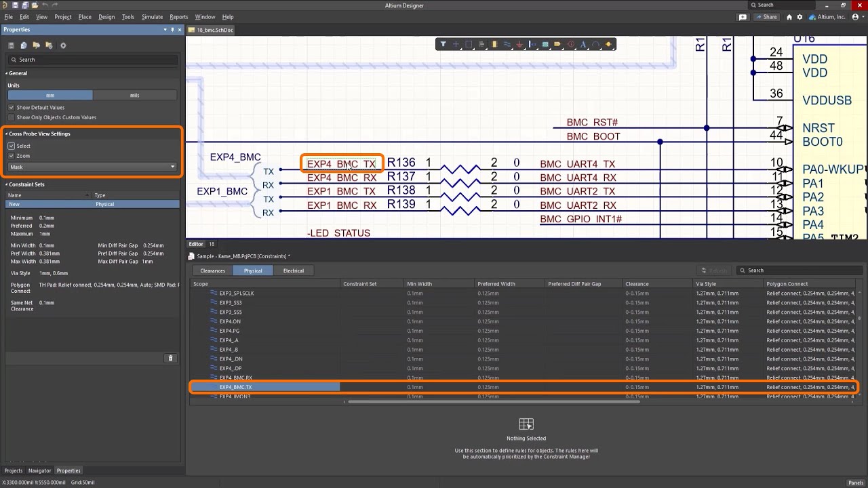Switch units to mils
Image resolution: width=868 pixels, height=488 pixels.
point(134,96)
